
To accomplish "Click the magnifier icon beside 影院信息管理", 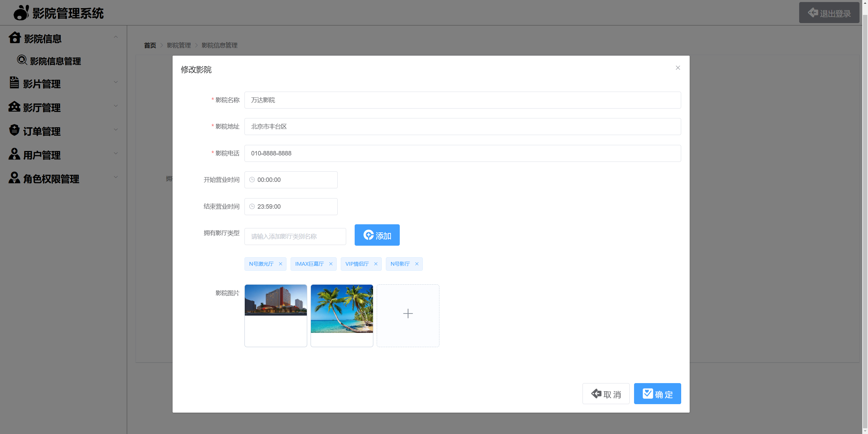I will click(22, 60).
